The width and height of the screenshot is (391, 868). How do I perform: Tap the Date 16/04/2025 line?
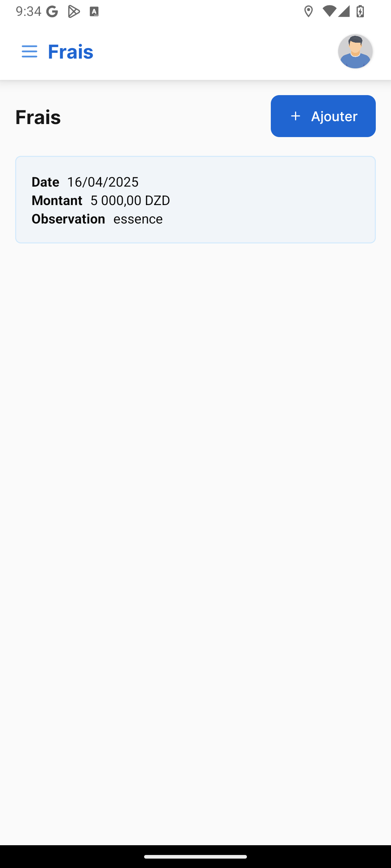point(85,182)
